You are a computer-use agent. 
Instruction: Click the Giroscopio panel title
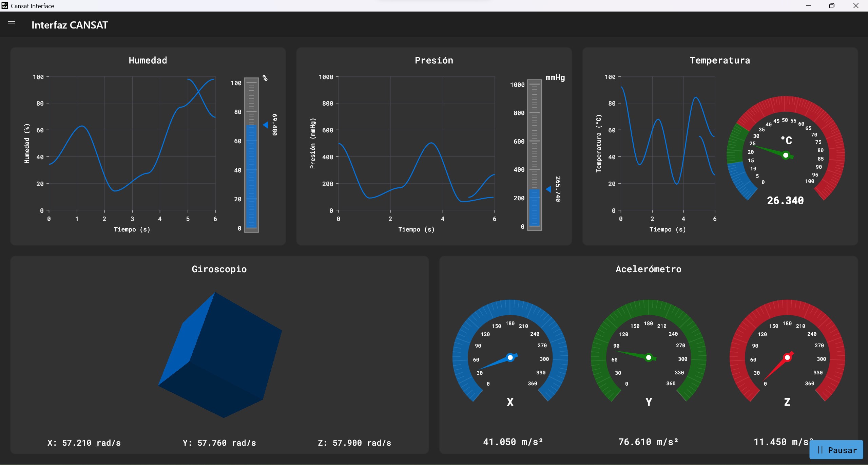tap(219, 269)
